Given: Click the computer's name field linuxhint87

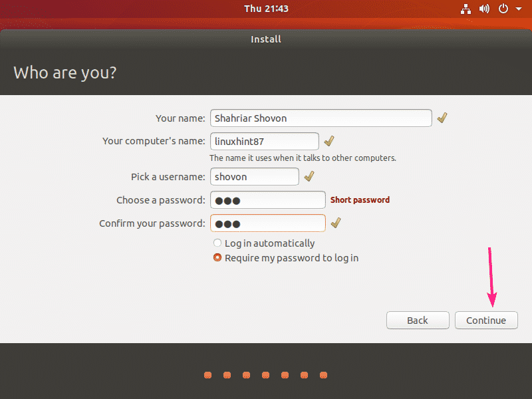Looking at the screenshot, I should [264, 141].
